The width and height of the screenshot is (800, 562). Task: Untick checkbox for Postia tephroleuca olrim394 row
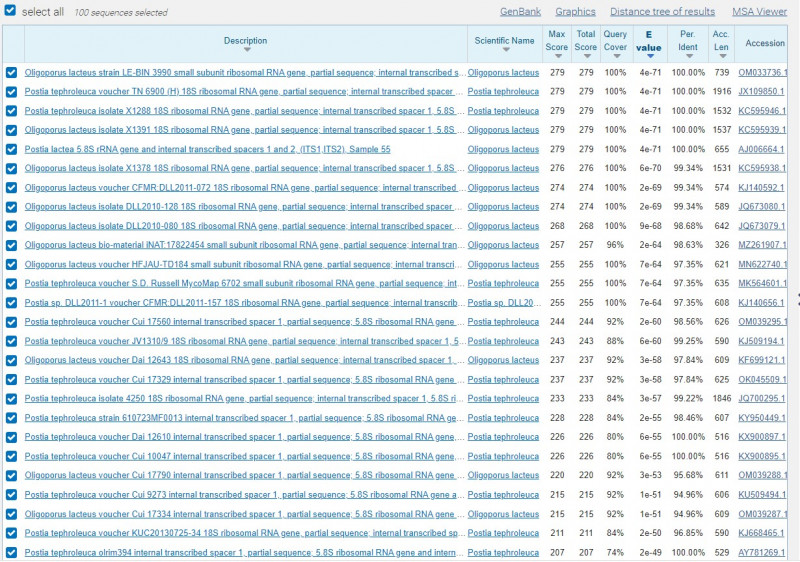coord(11,552)
